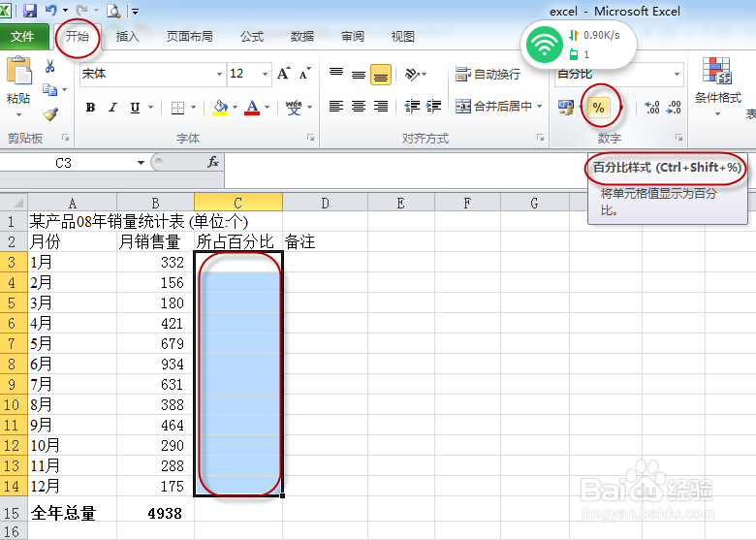Click 自动换行 wrap text button
The height and width of the screenshot is (540, 756).
(x=488, y=75)
